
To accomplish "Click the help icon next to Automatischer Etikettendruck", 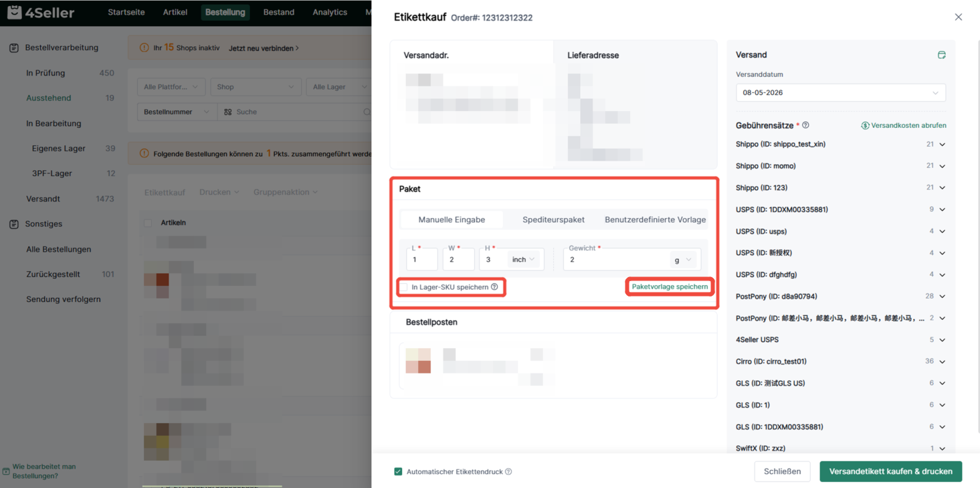I will pos(508,472).
